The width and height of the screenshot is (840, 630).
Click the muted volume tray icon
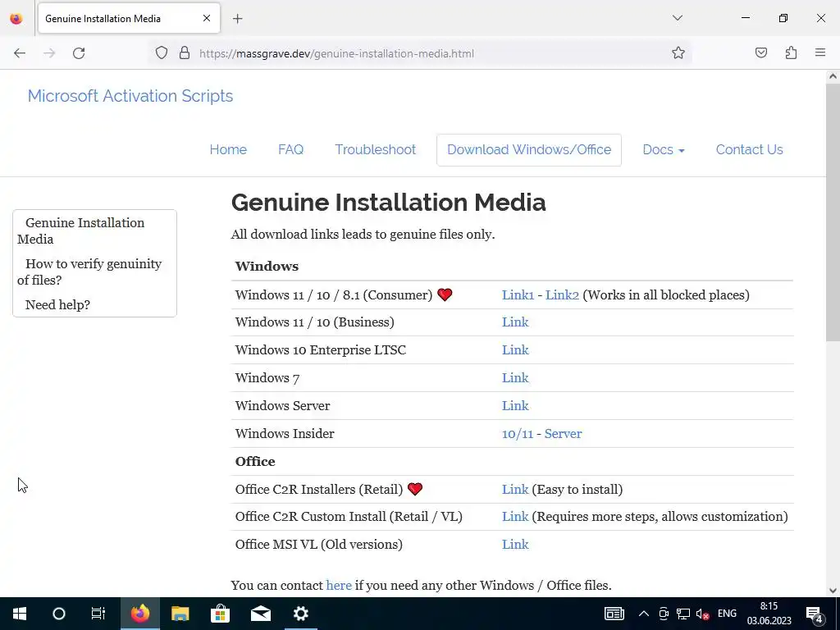[x=702, y=614]
